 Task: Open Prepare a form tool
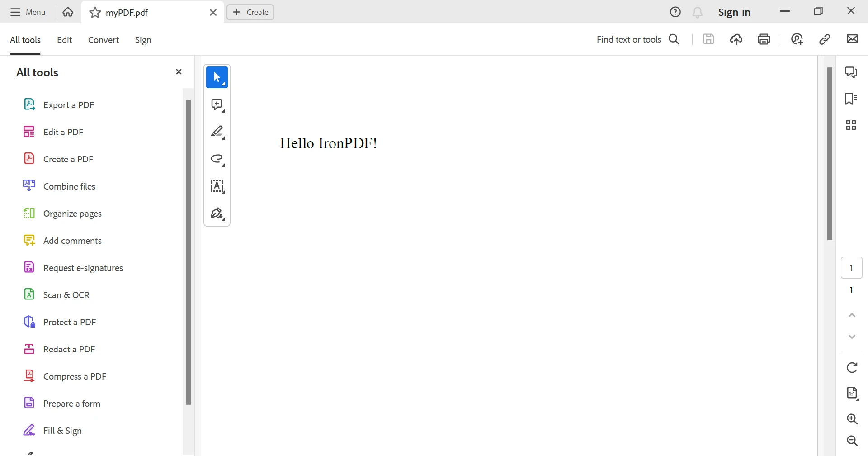(x=62, y=404)
